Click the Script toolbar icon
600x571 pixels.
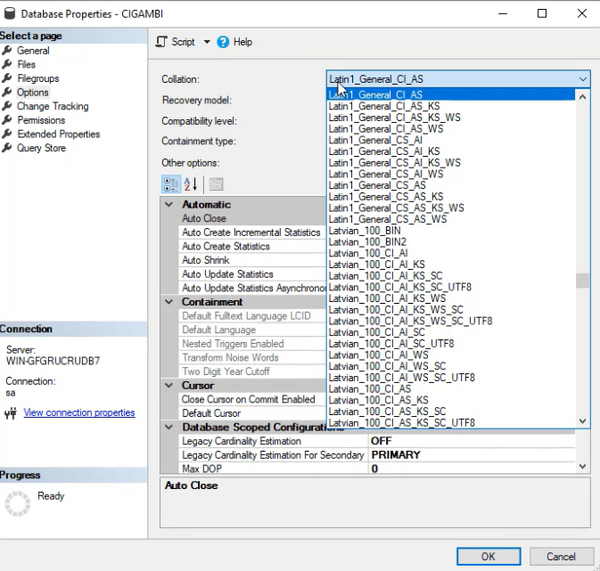[161, 42]
